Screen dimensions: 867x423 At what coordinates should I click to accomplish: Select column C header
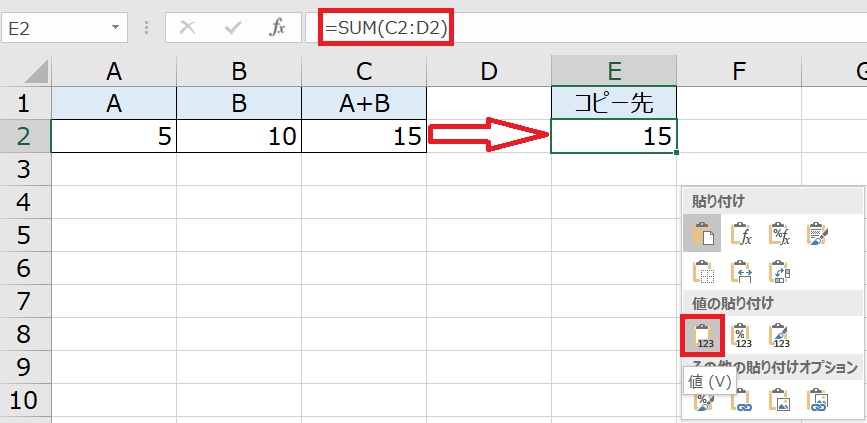[x=364, y=70]
